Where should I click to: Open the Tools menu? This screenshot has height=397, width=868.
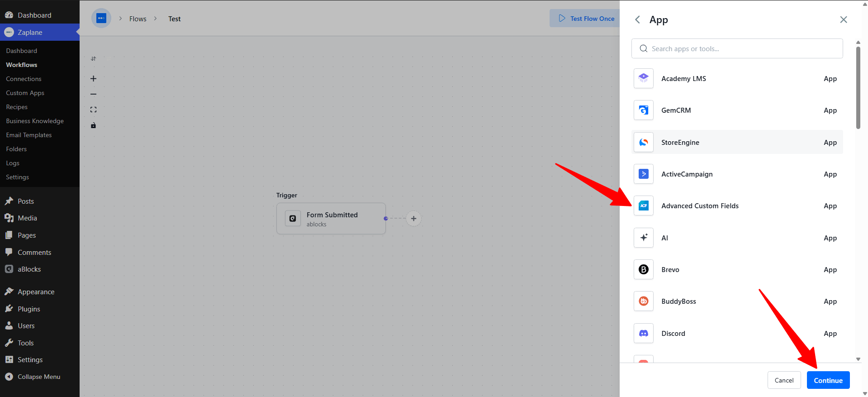40,343
